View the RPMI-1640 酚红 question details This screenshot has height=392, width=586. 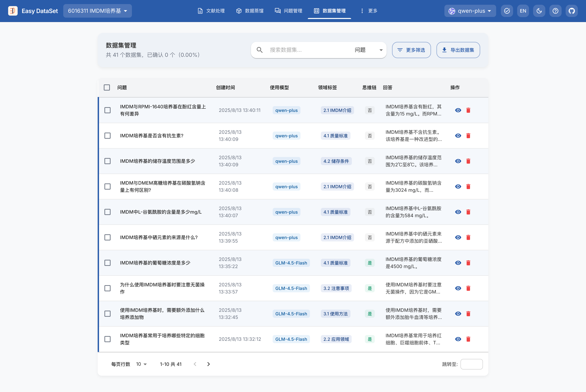tap(458, 110)
